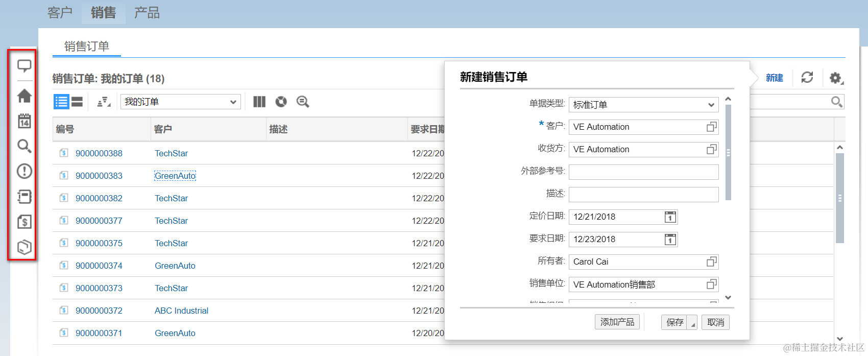Viewport: 868px width, 356px height.
Task: Expand the 单据类型 dropdown
Action: click(711, 105)
